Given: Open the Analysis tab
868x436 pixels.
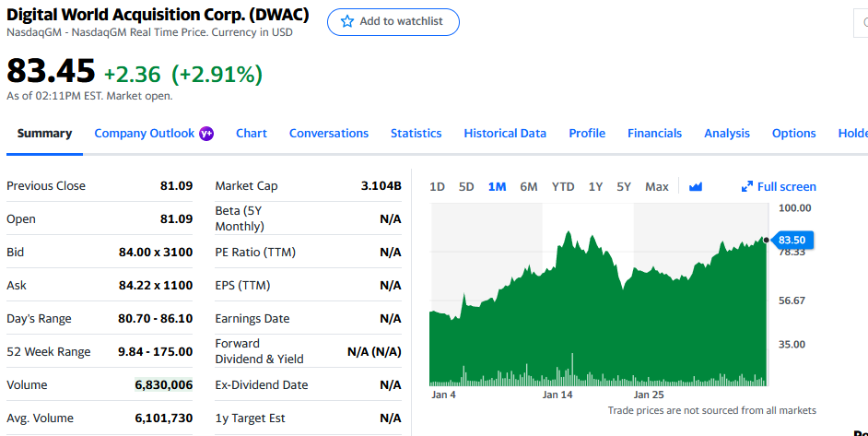Looking at the screenshot, I should 727,134.
